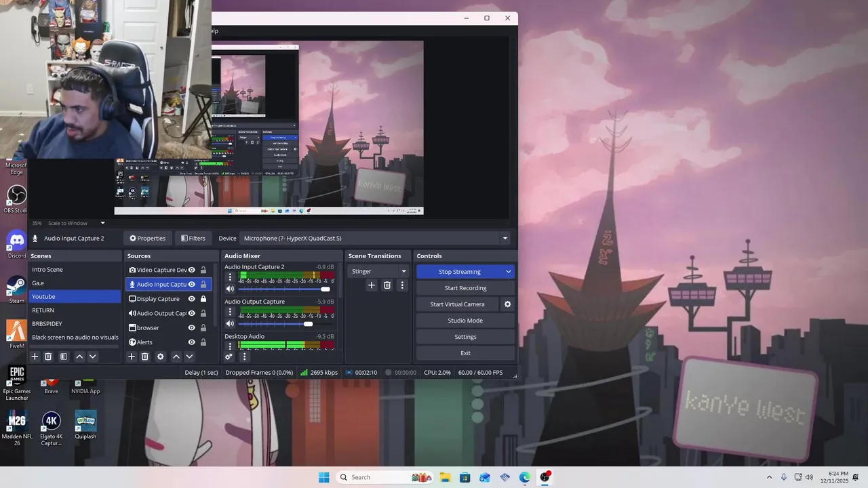Move the selected scene up

[x=79, y=357]
